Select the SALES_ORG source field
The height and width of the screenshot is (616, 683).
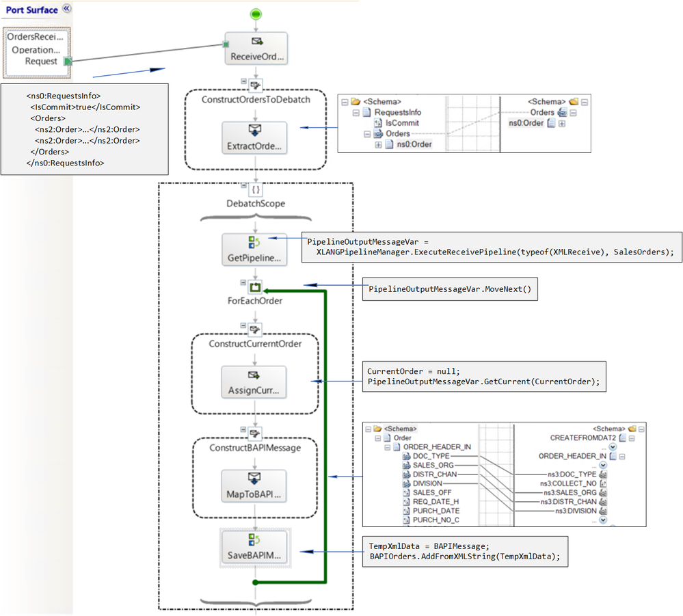(x=433, y=466)
